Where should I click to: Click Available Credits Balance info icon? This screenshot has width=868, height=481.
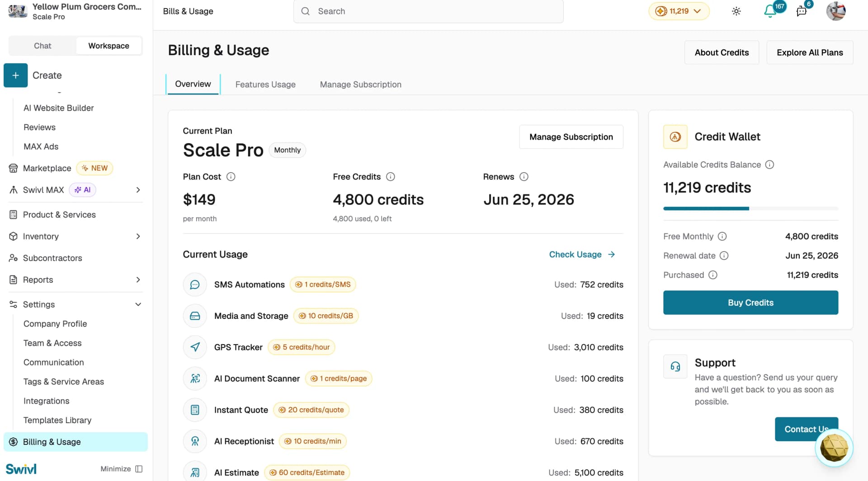tap(769, 165)
